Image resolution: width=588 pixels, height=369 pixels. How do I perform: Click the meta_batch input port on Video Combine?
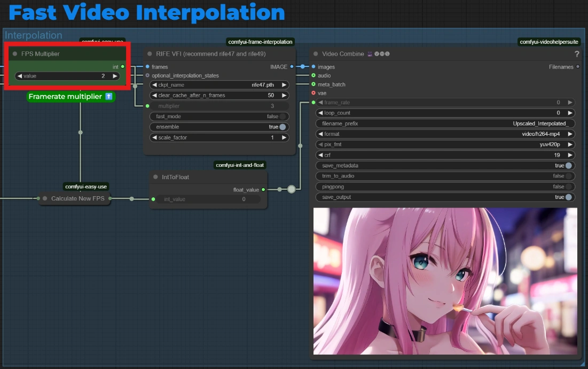coord(313,84)
